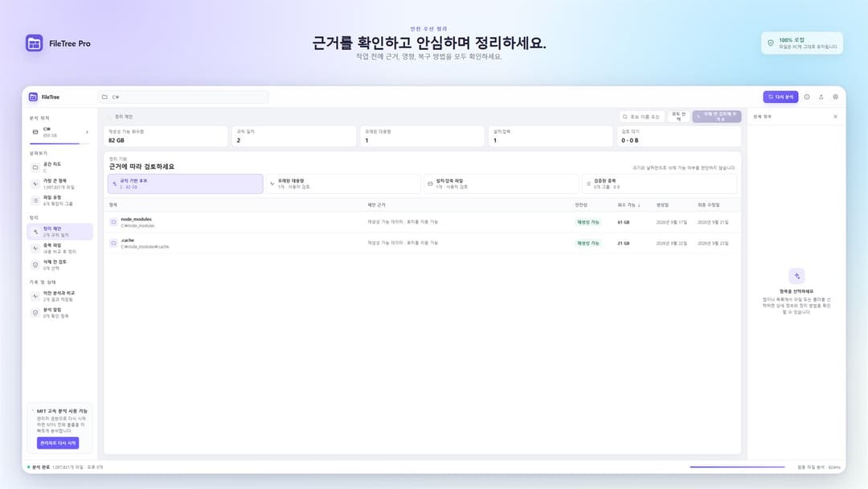Click the 제안 근거 column header
Image resolution: width=868 pixels, height=489 pixels.
376,205
